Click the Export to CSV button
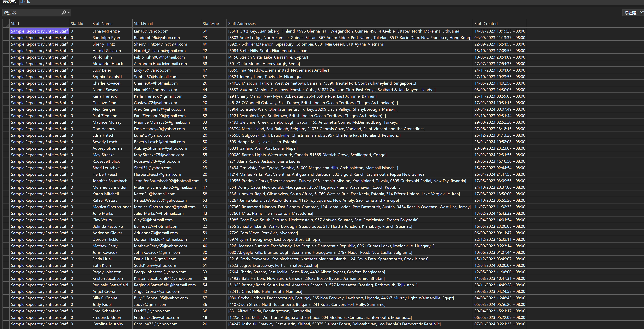The width and height of the screenshot is (644, 329). click(634, 13)
